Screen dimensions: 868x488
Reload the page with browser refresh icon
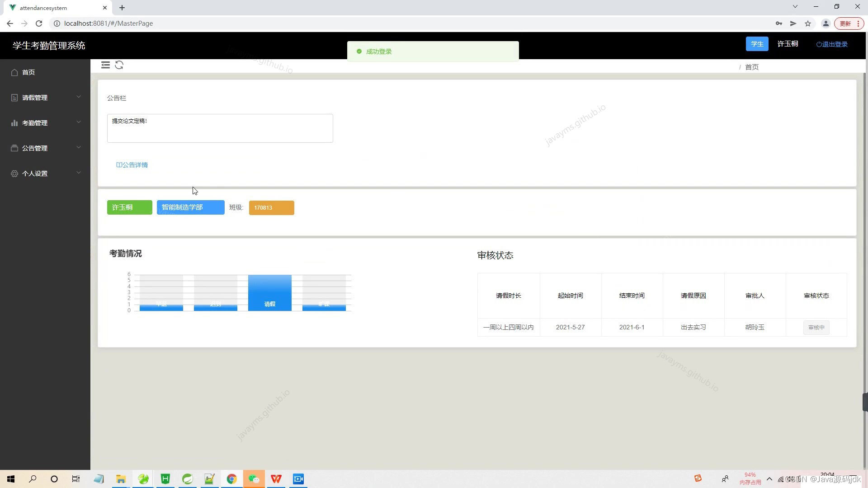pos(39,23)
